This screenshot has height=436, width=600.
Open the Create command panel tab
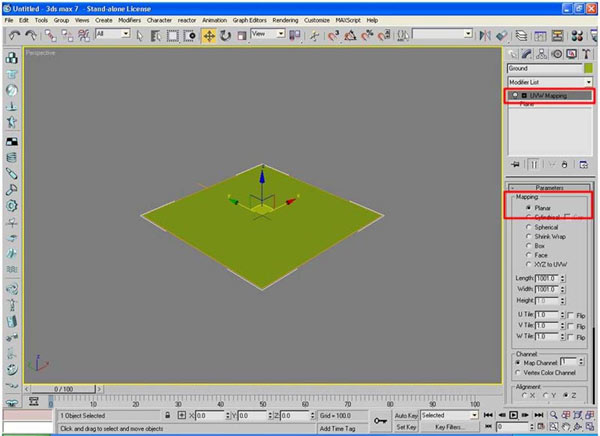(x=512, y=54)
